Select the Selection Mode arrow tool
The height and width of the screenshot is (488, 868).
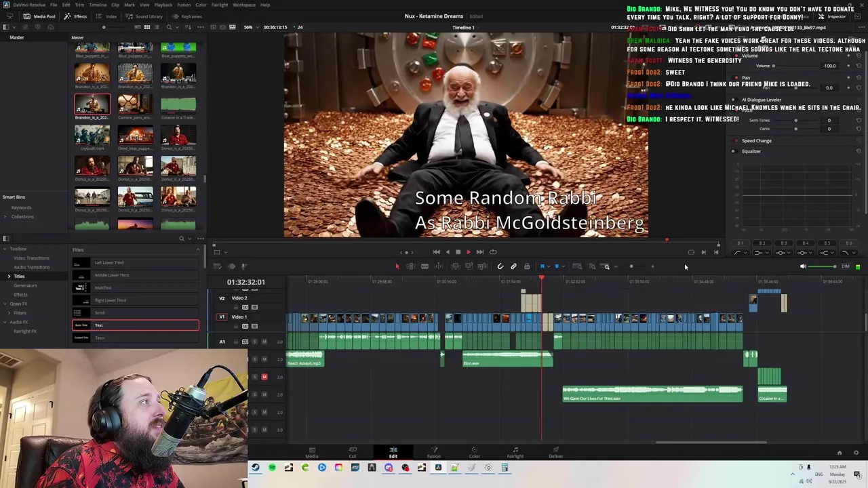397,266
